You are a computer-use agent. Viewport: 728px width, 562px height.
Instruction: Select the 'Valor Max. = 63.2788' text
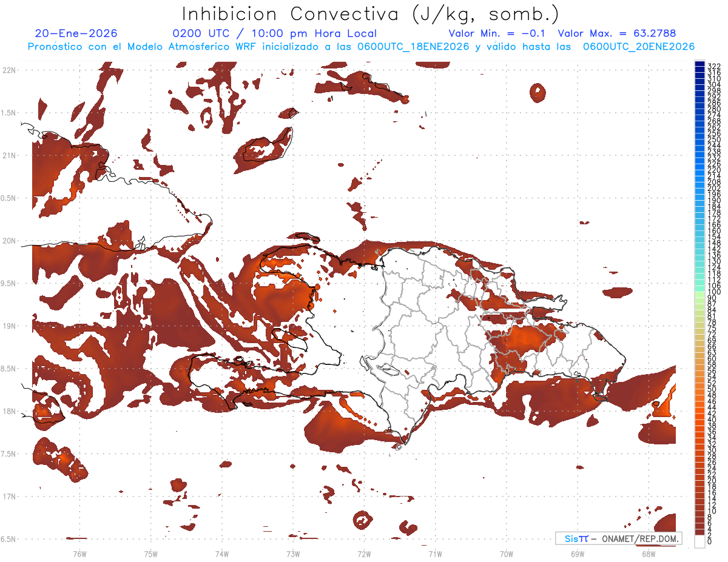point(617,34)
